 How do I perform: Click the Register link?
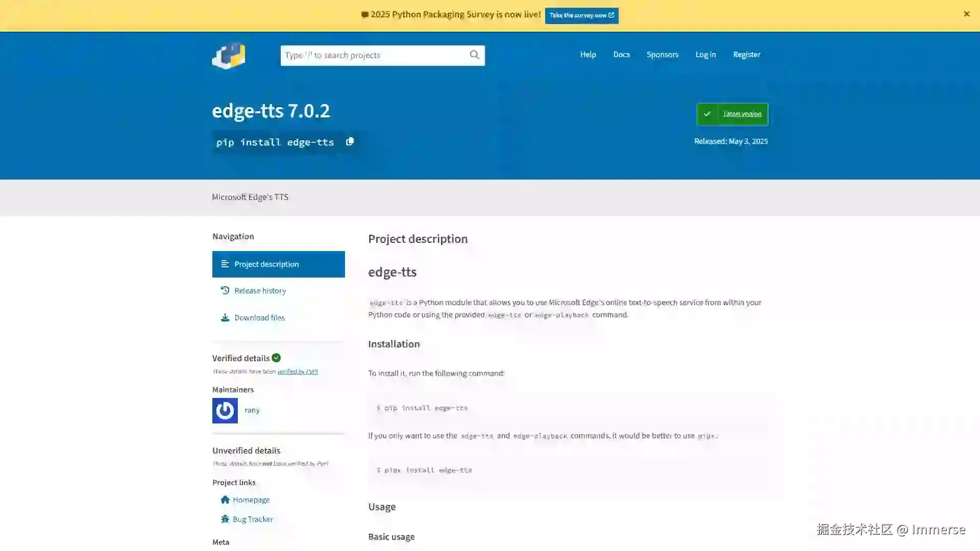tap(746, 55)
